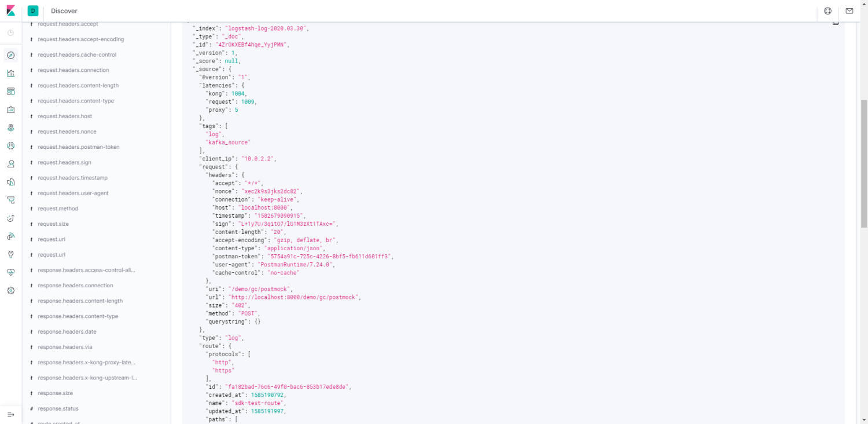Select field response.status
This screenshot has height=424, width=868.
58,408
